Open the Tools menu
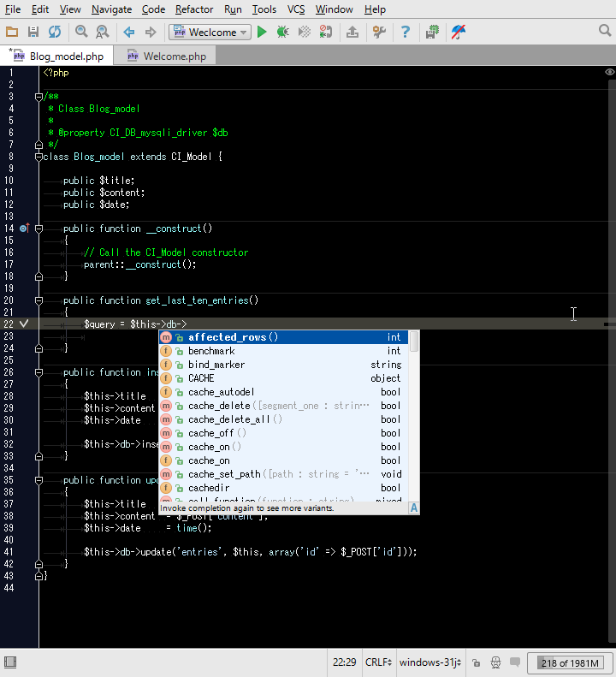The width and height of the screenshot is (616, 677). point(264,9)
